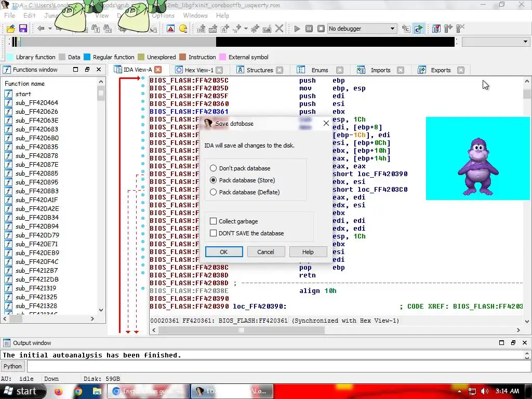Click the binary search (101) toolbar icon
The width and height of the screenshot is (532, 399).
(108, 29)
